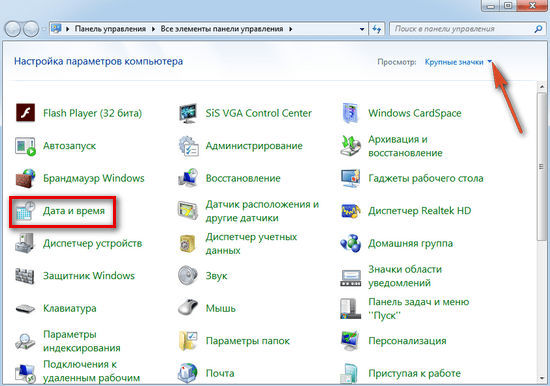Viewport: 550px width, 386px height.
Task: Open the Гаджеты рабочего стола link
Action: click(426, 178)
